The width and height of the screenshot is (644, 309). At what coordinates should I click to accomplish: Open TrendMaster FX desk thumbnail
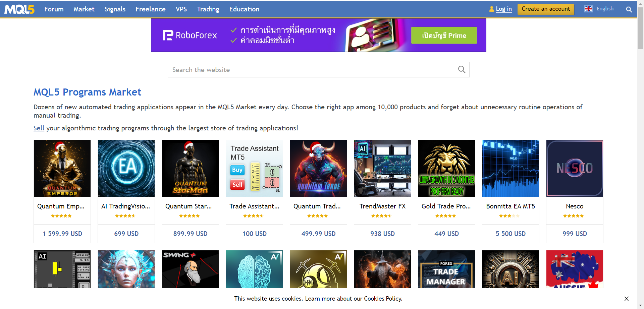tap(383, 169)
